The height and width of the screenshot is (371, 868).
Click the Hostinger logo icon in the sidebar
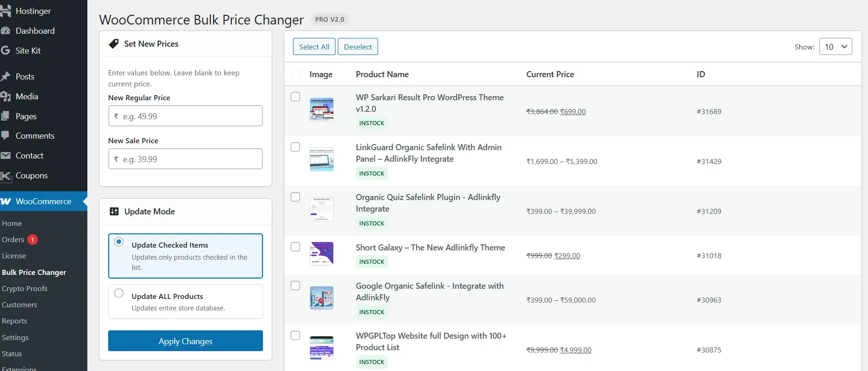click(x=6, y=11)
